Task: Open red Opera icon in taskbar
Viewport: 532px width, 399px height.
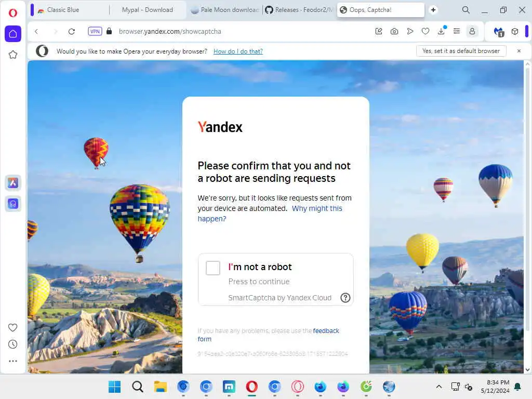Action: point(252,387)
